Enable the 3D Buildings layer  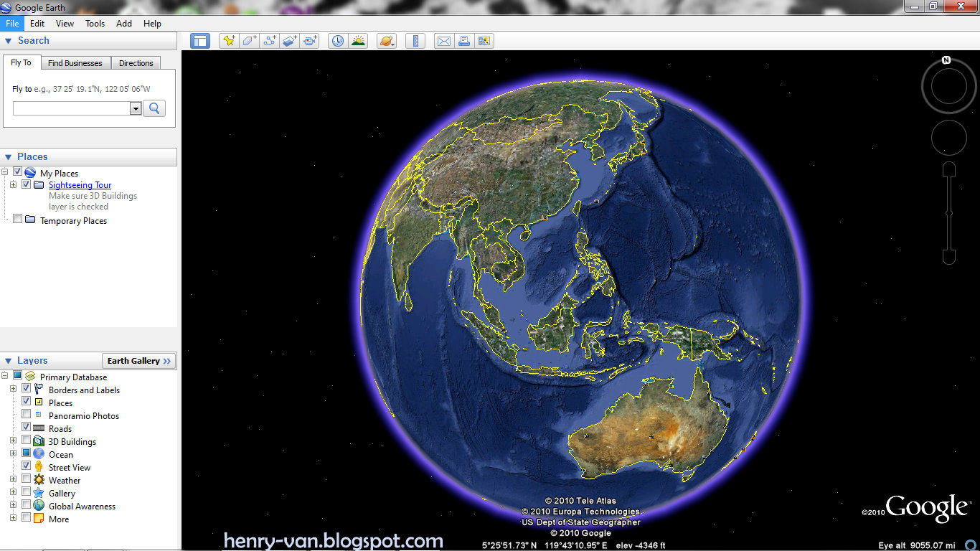pos(27,441)
